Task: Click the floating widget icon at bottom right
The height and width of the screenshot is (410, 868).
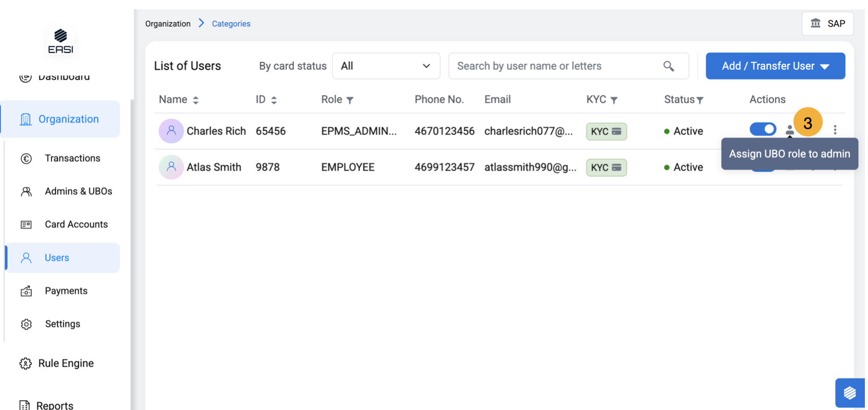Action: point(849,393)
